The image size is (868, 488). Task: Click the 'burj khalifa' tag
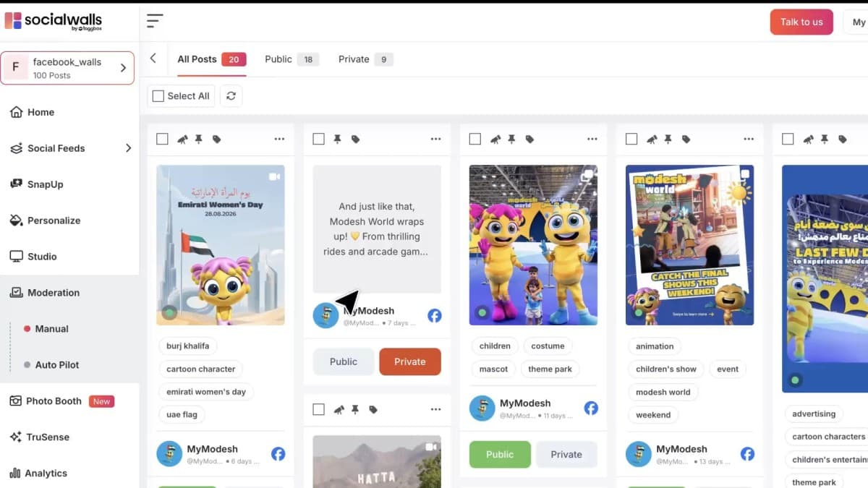click(x=188, y=346)
